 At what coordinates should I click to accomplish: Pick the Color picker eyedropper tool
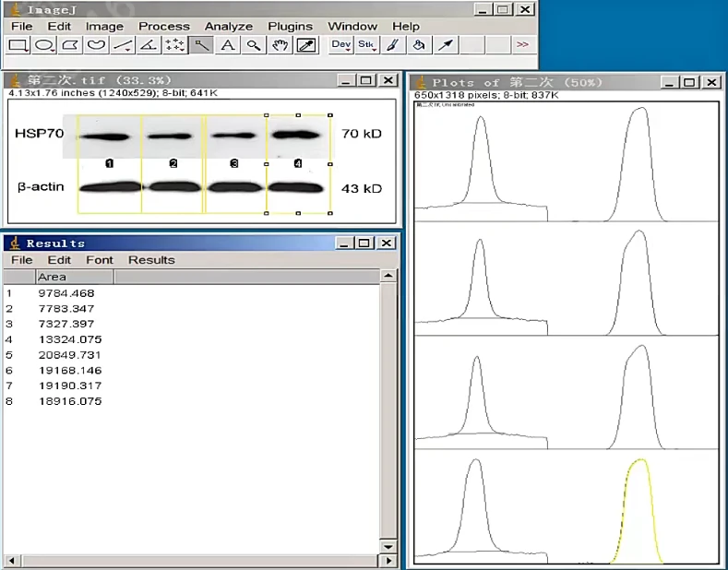tap(305, 45)
